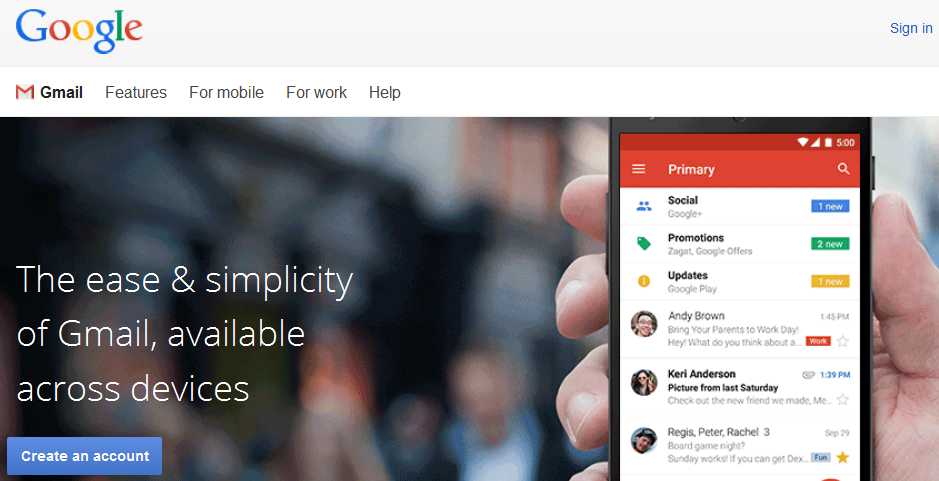Open the For mobile menu item

[226, 92]
